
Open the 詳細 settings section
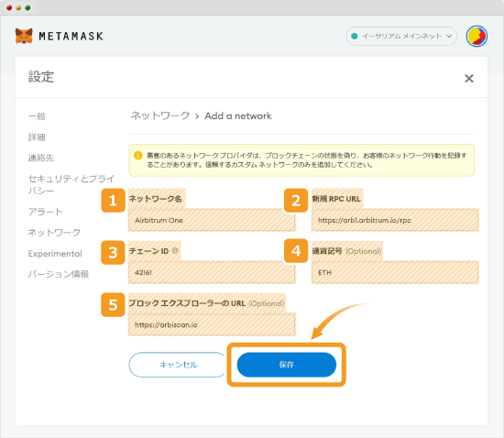click(37, 137)
